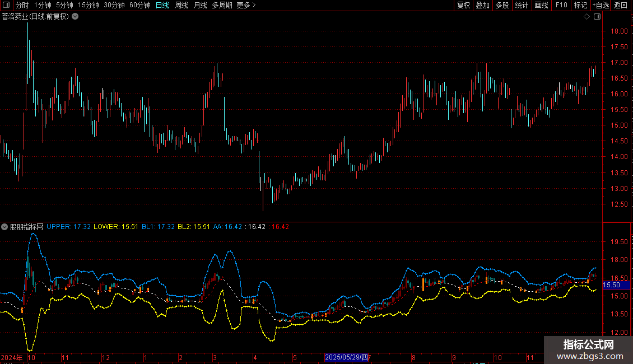Click the 12.50 price axis label
Screen dimensions: 633x364
(x=619, y=204)
